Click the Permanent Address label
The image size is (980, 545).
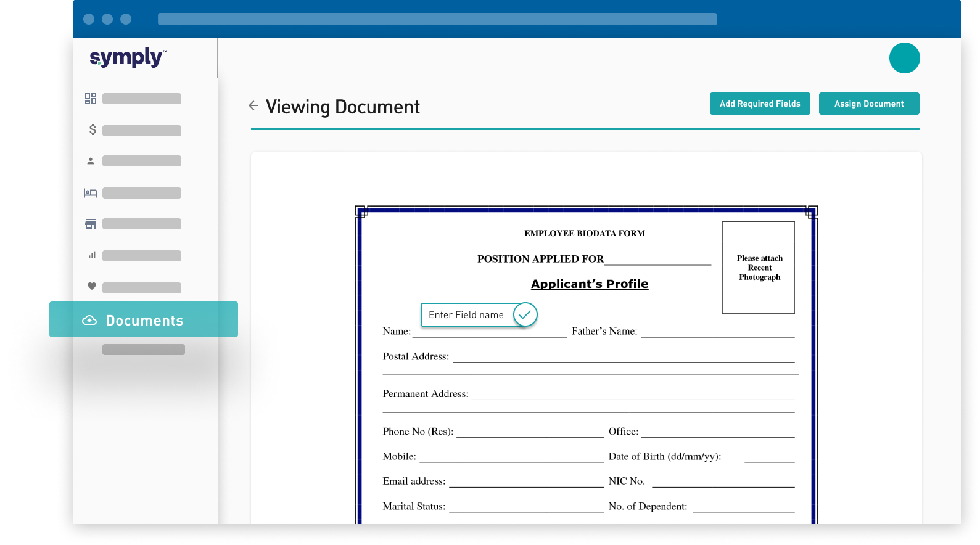426,394
